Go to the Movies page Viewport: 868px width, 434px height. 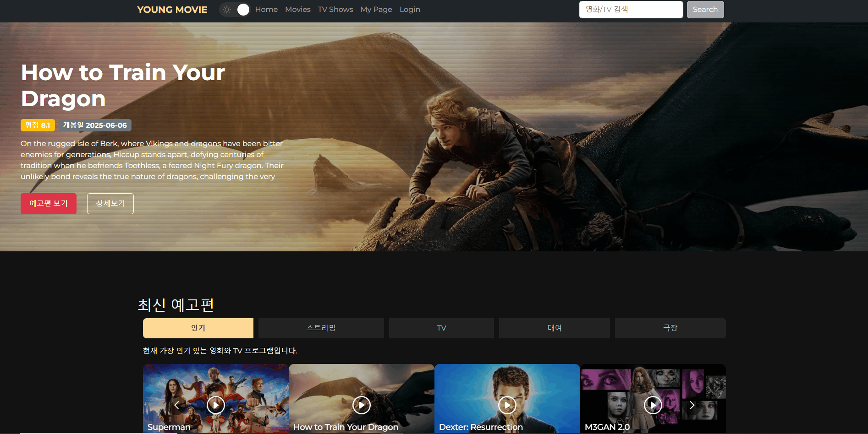click(x=298, y=10)
